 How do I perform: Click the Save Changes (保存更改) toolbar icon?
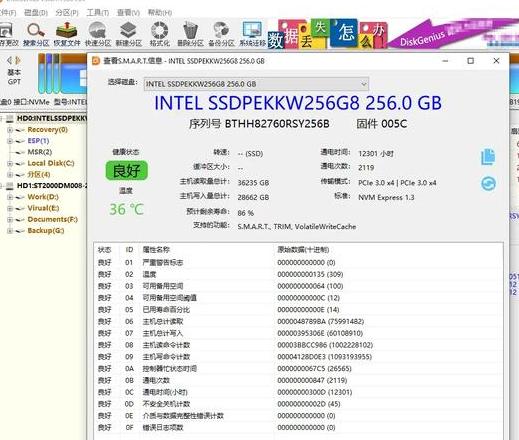[x=9, y=34]
